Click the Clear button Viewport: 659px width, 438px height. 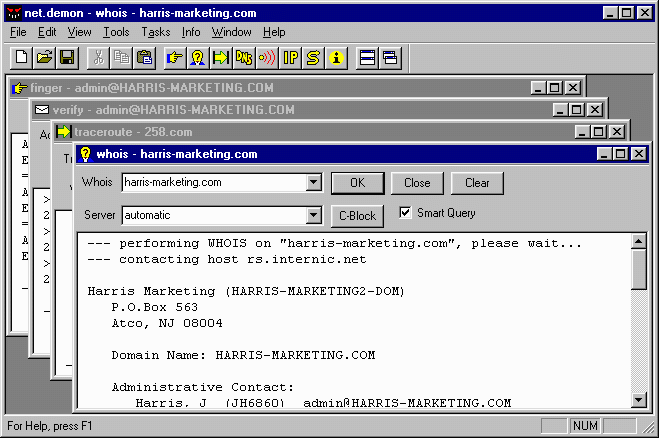tap(477, 183)
